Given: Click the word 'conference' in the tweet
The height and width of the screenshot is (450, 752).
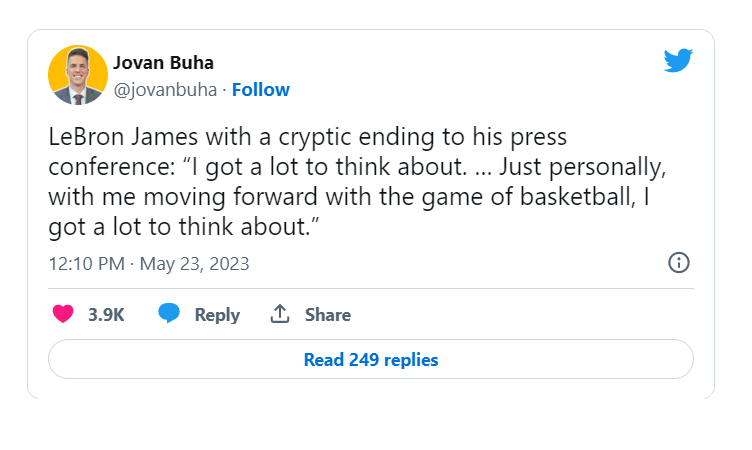Looking at the screenshot, I should [108, 167].
